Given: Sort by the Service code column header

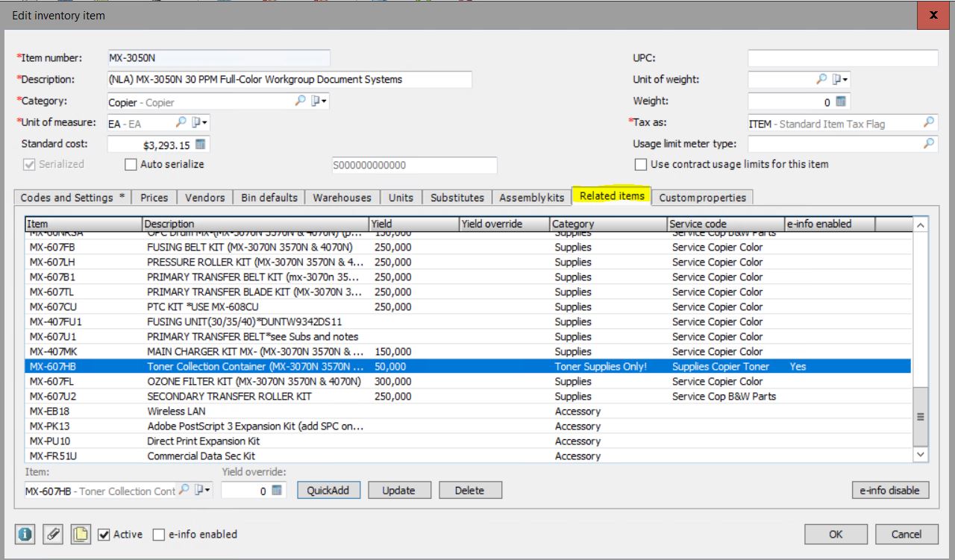Looking at the screenshot, I should pos(726,224).
